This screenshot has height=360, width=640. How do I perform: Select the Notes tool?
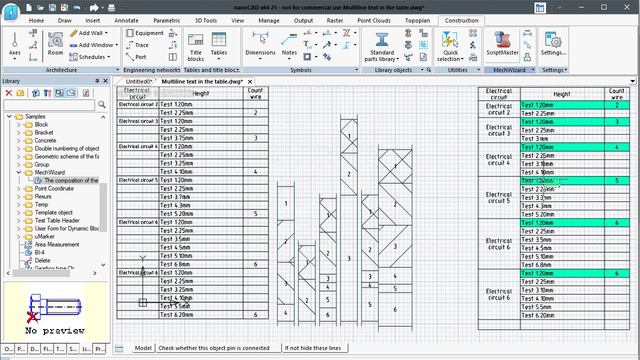click(x=289, y=46)
